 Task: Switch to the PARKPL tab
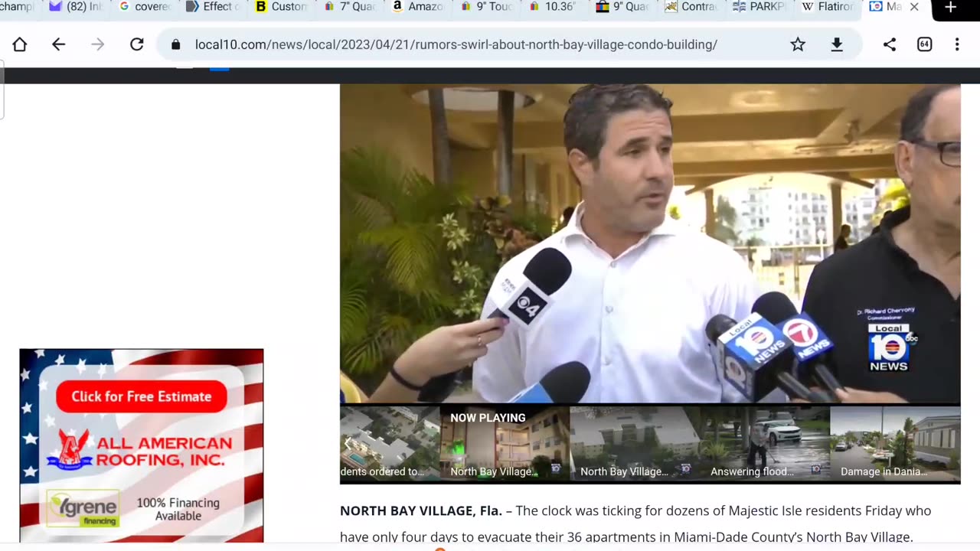coord(759,7)
